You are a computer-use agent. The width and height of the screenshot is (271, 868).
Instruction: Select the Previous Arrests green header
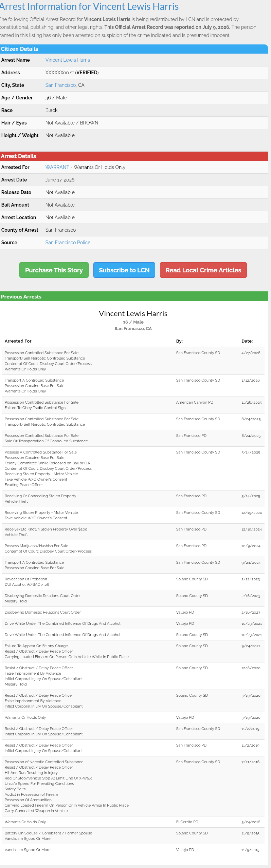[134, 296]
